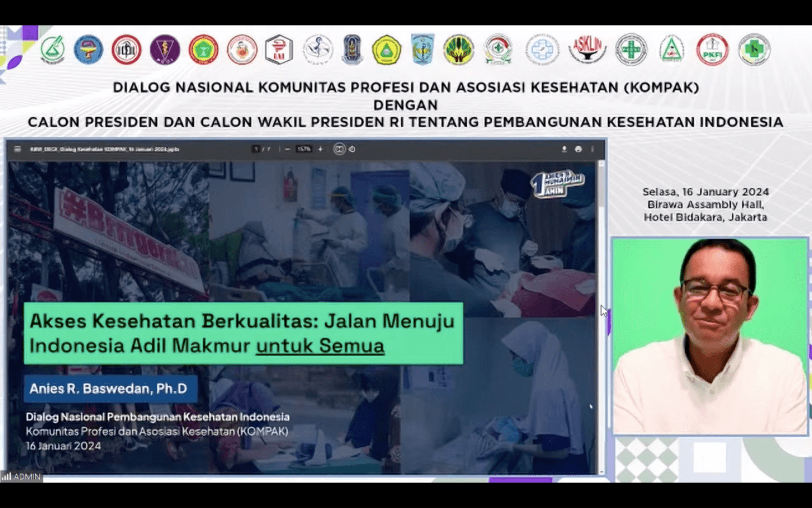Print the PDF using the printer icon
The height and width of the screenshot is (508, 812).
(x=578, y=149)
